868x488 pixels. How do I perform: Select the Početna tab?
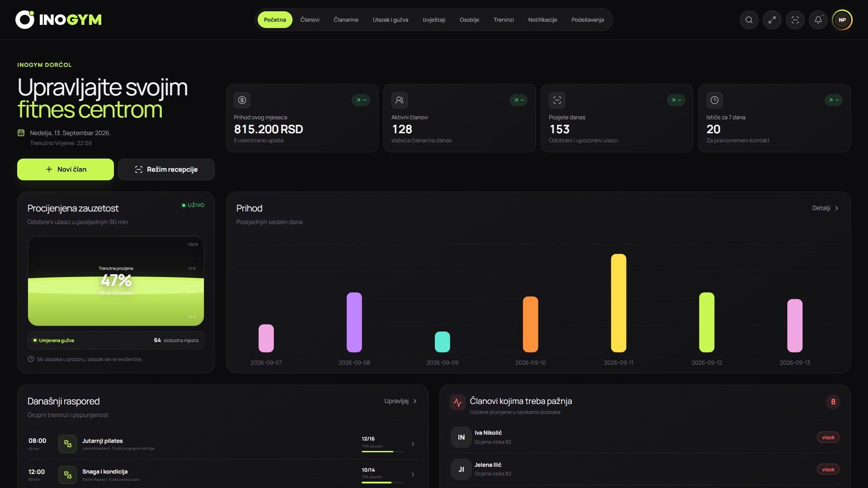[275, 20]
